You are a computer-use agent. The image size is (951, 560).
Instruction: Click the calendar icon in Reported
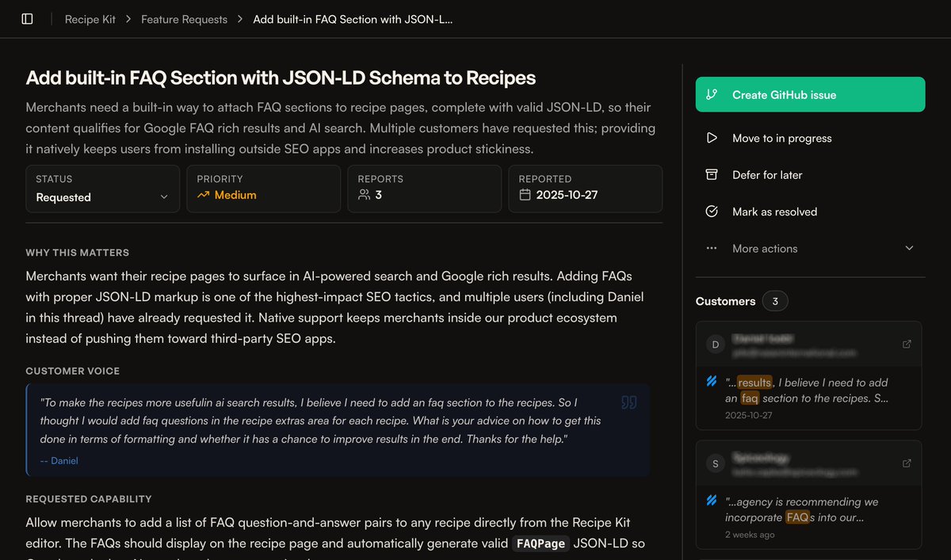(525, 195)
